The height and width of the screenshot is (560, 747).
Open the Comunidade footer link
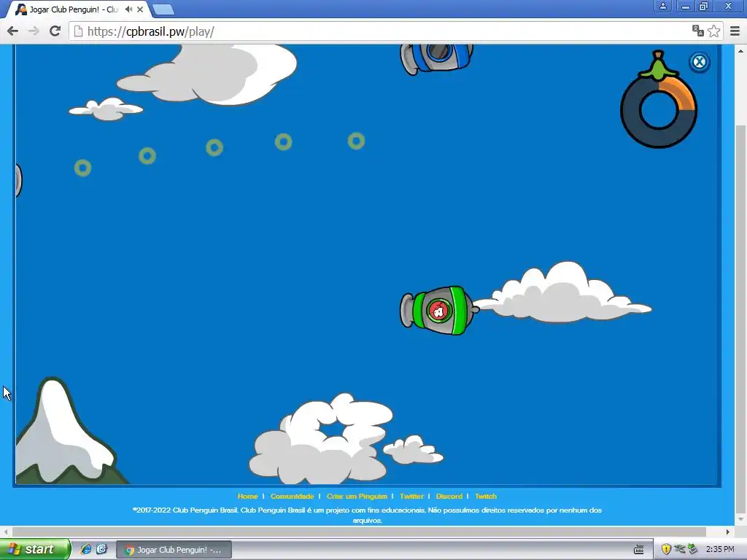[x=292, y=496]
